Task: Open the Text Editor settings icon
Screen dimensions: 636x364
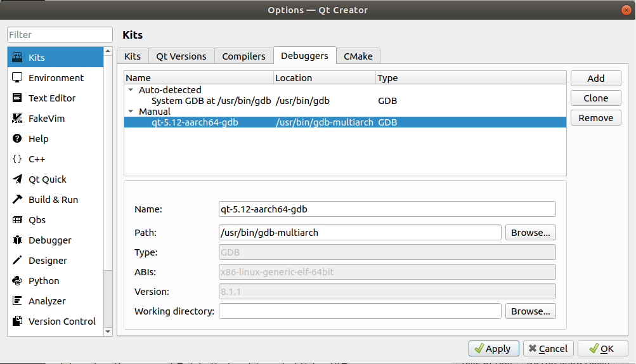Action: coord(18,98)
